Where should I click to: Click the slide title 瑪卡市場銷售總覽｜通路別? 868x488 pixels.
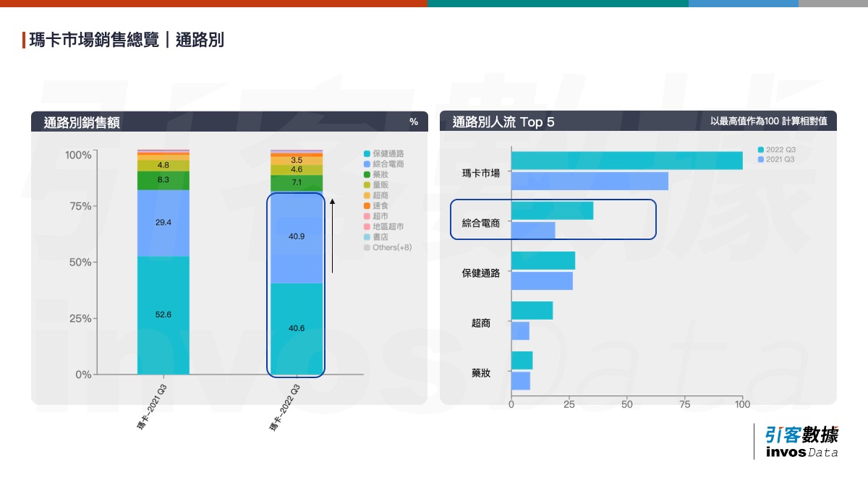(127, 40)
